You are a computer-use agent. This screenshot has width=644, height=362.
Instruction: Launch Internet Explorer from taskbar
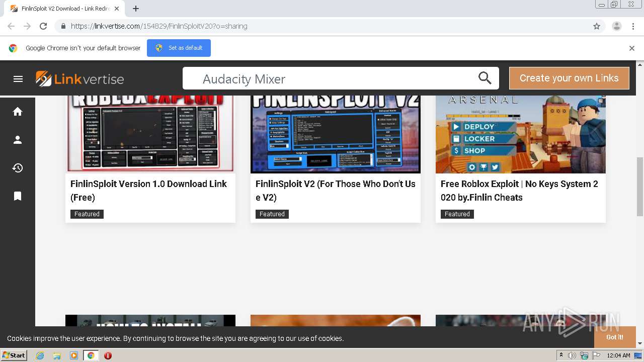click(x=40, y=355)
